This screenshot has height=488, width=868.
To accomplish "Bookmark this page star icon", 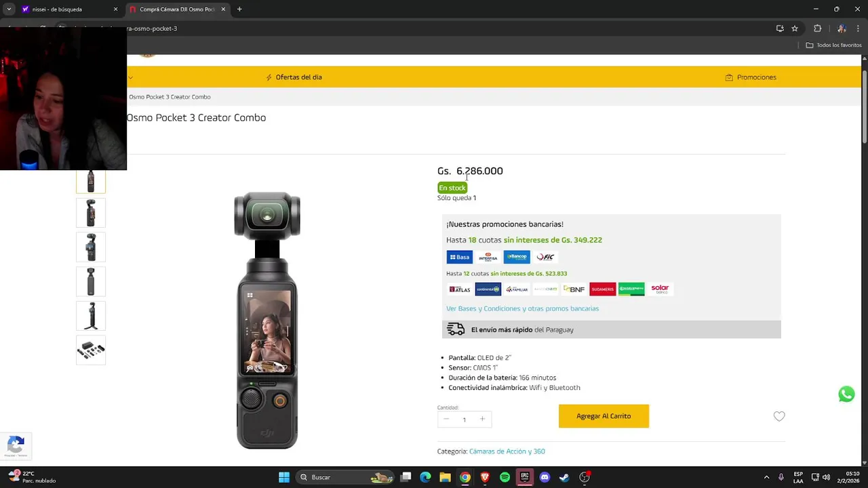I will 795,28.
